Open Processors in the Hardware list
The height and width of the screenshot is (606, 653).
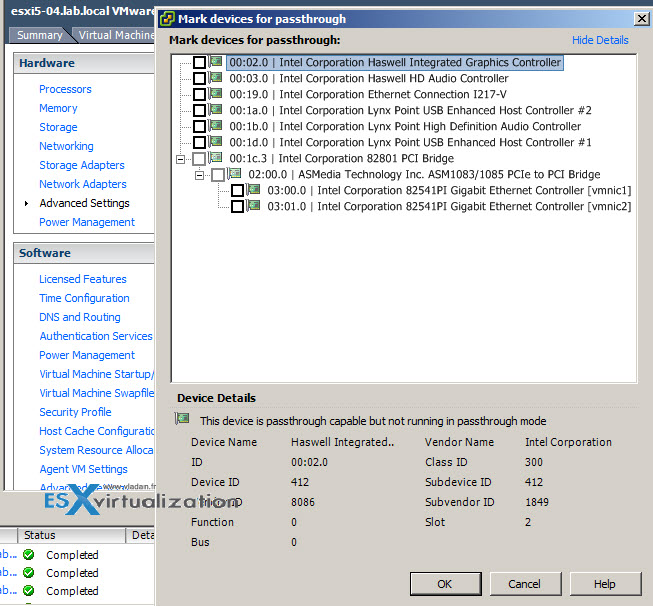click(x=65, y=89)
